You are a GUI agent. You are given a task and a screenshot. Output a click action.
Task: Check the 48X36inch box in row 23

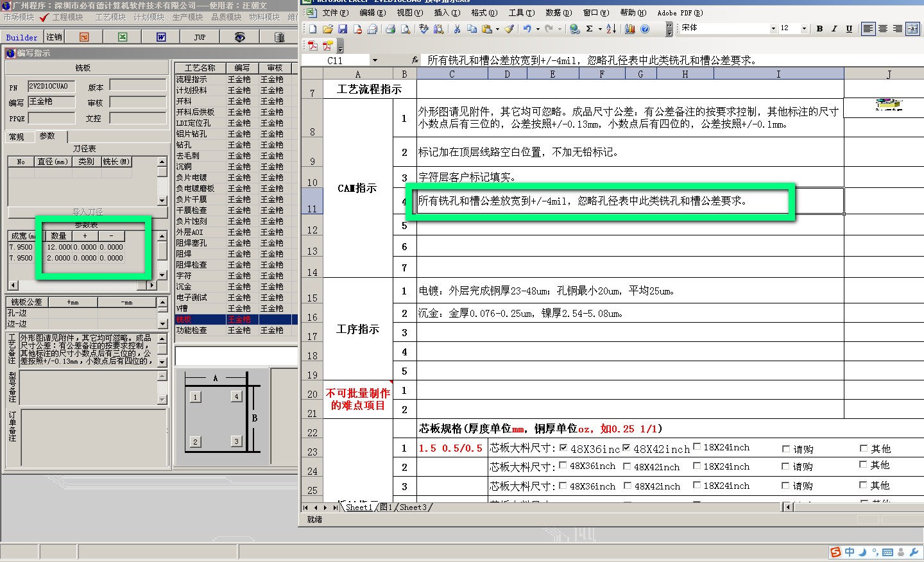click(563, 448)
